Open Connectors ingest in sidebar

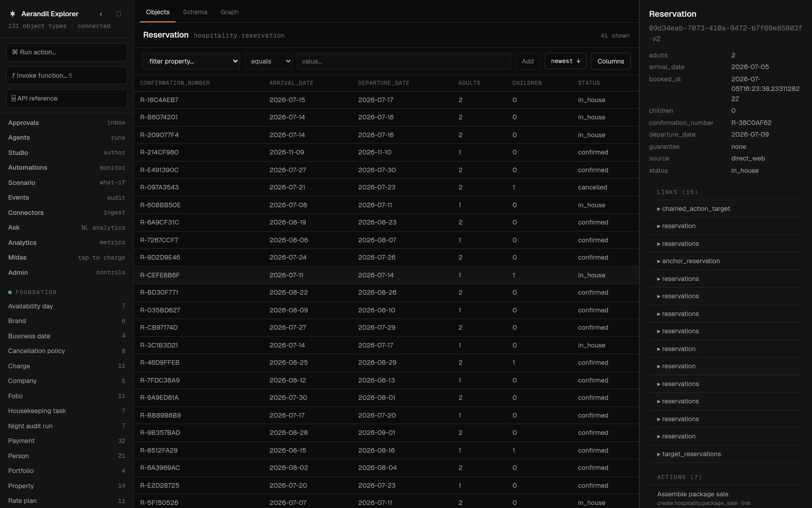(66, 213)
